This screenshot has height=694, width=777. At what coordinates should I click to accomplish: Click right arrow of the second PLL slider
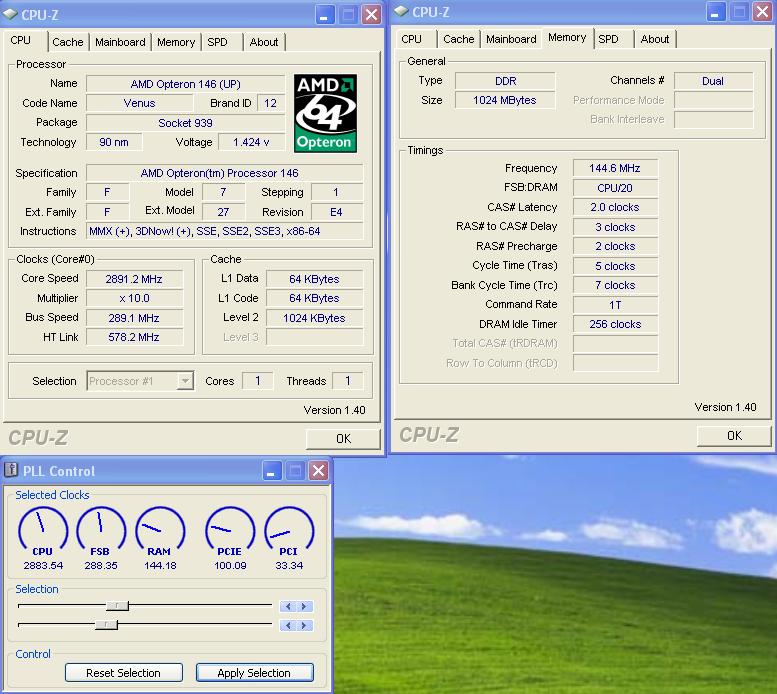[305, 626]
